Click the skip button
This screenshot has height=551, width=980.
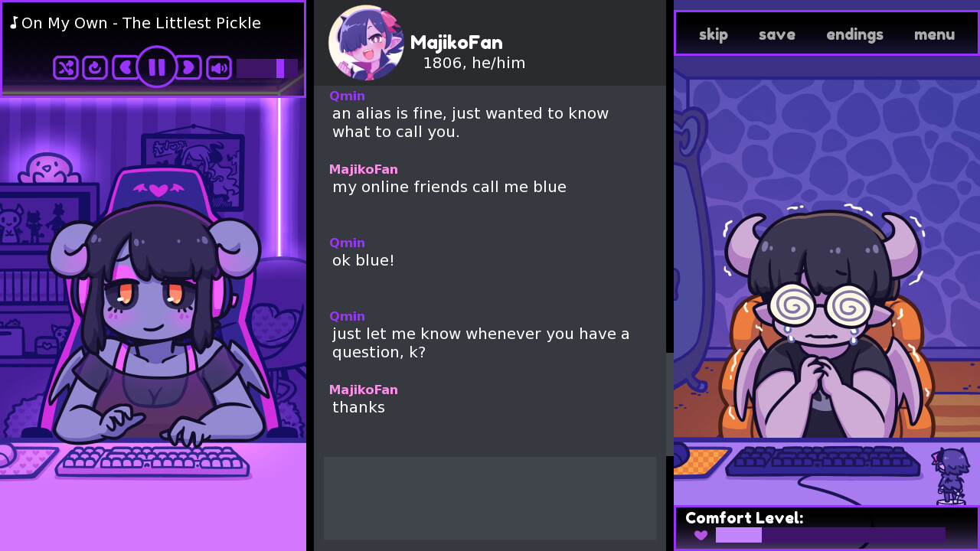[714, 34]
